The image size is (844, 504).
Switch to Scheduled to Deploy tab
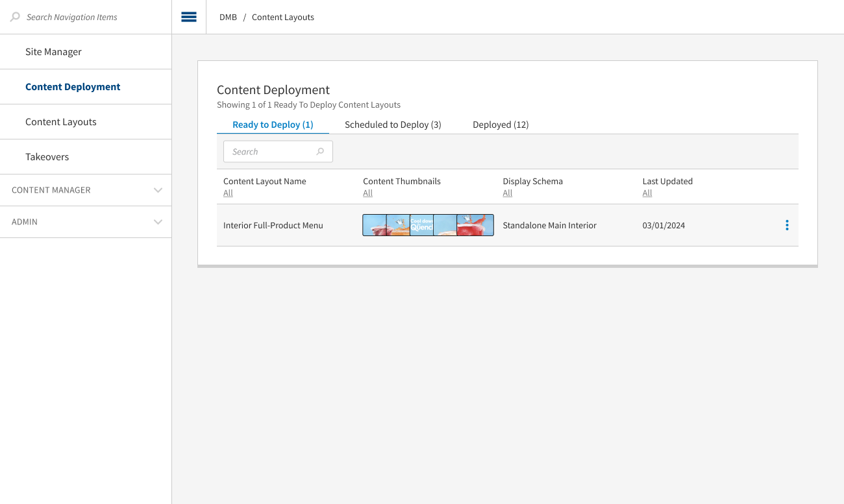393,125
